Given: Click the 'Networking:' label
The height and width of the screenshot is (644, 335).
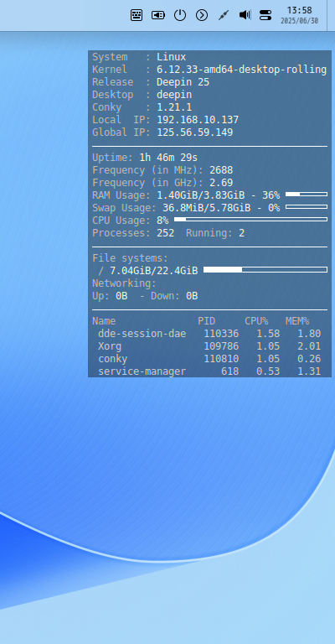Looking at the screenshot, I should point(124,283).
